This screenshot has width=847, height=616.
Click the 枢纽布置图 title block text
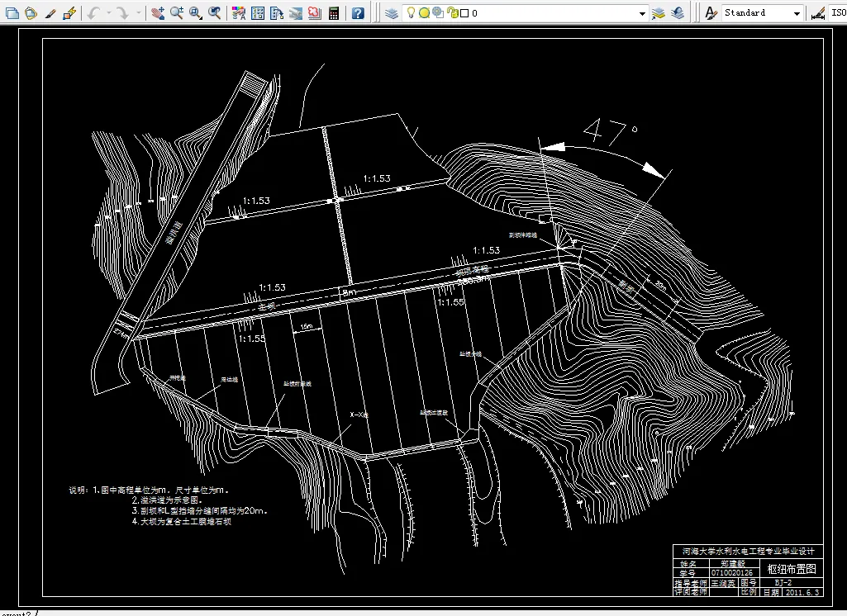point(792,568)
